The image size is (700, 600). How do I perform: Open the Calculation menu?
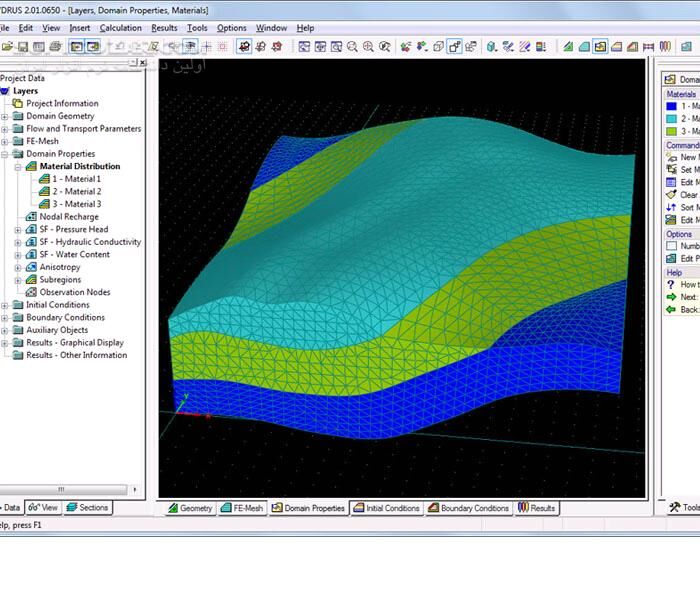(x=120, y=28)
